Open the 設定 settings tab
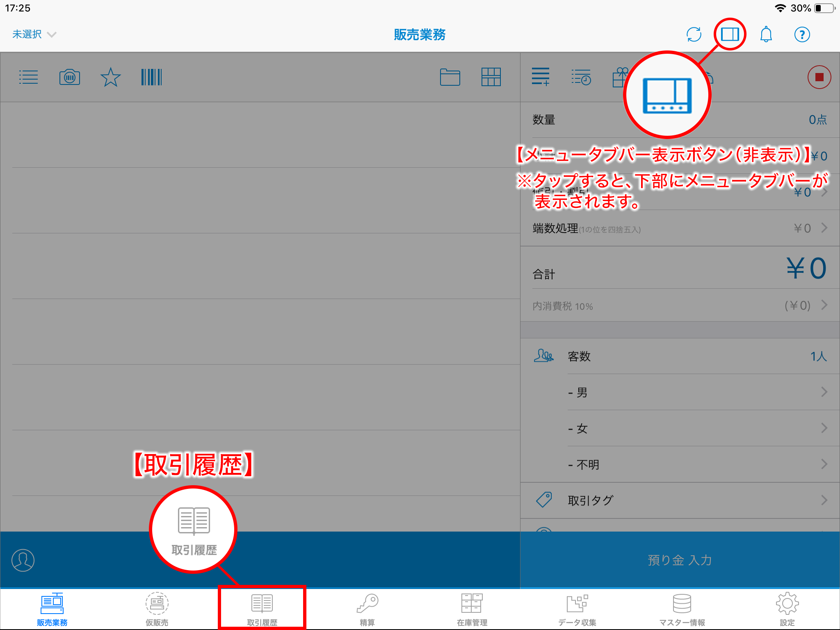 [x=787, y=609]
